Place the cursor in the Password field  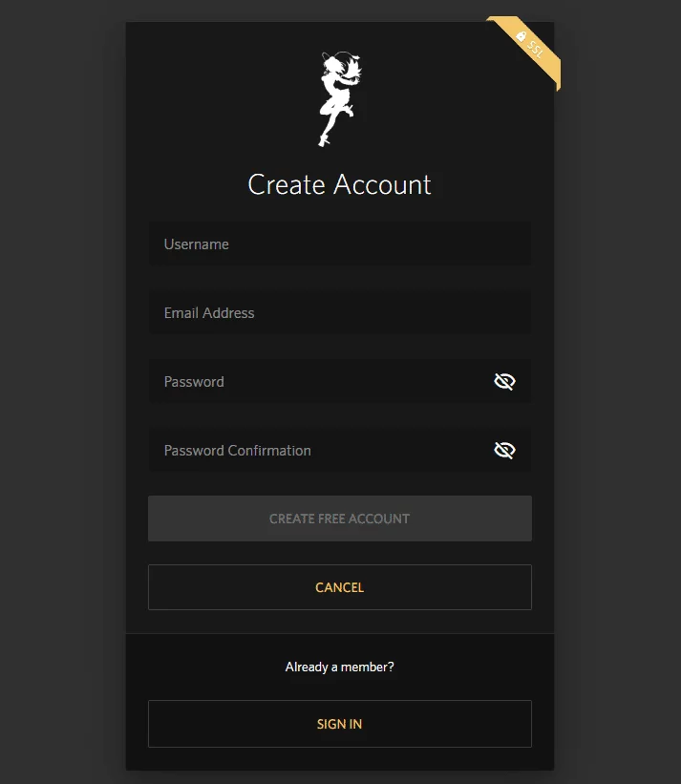tap(320, 382)
